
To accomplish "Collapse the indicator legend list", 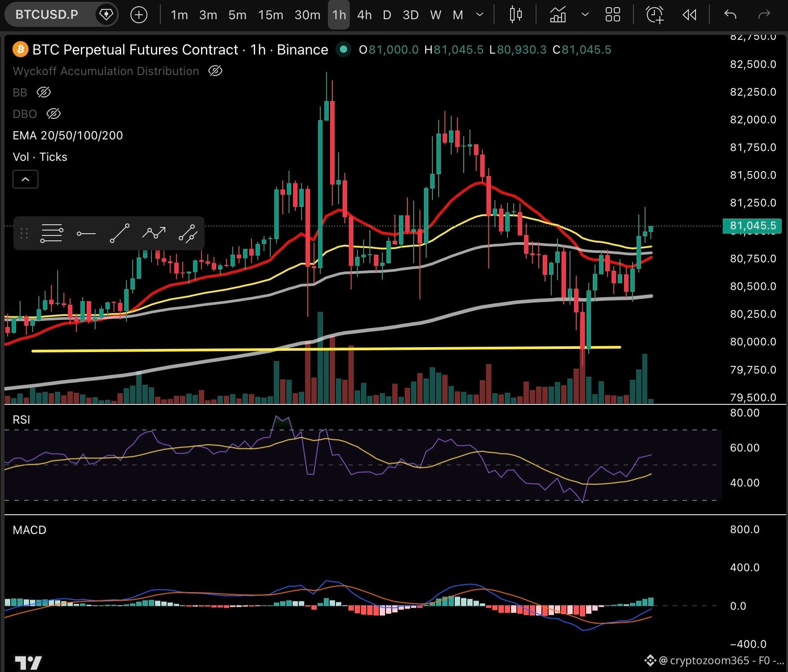I will 25,179.
